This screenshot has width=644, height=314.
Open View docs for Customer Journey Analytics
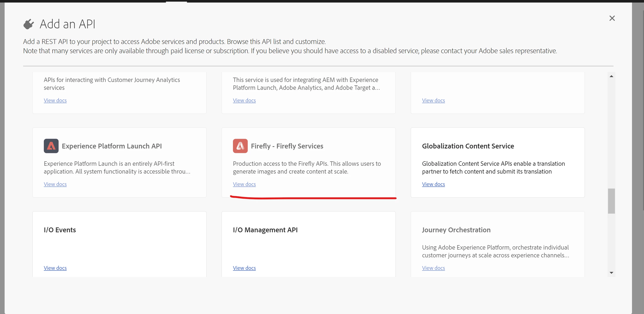(55, 100)
